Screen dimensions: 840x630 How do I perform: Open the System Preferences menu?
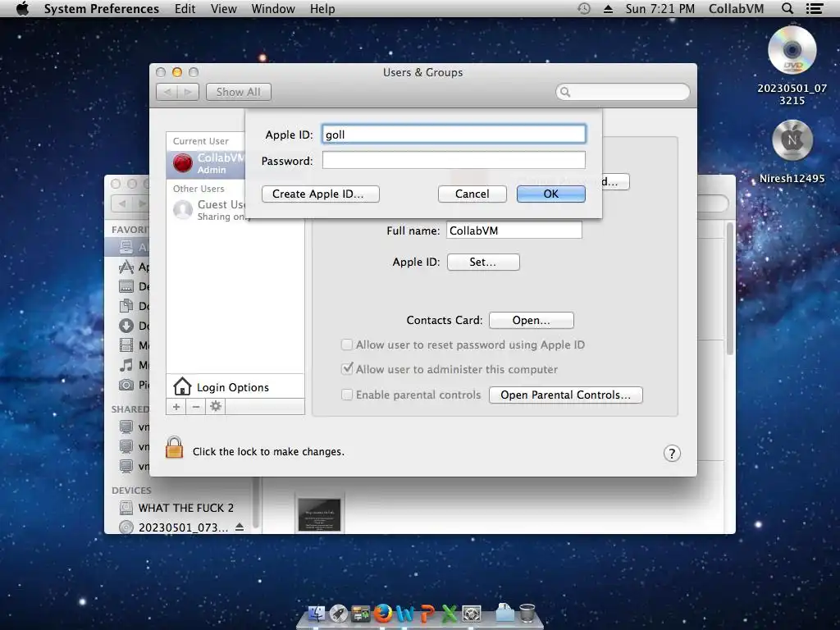(x=101, y=8)
